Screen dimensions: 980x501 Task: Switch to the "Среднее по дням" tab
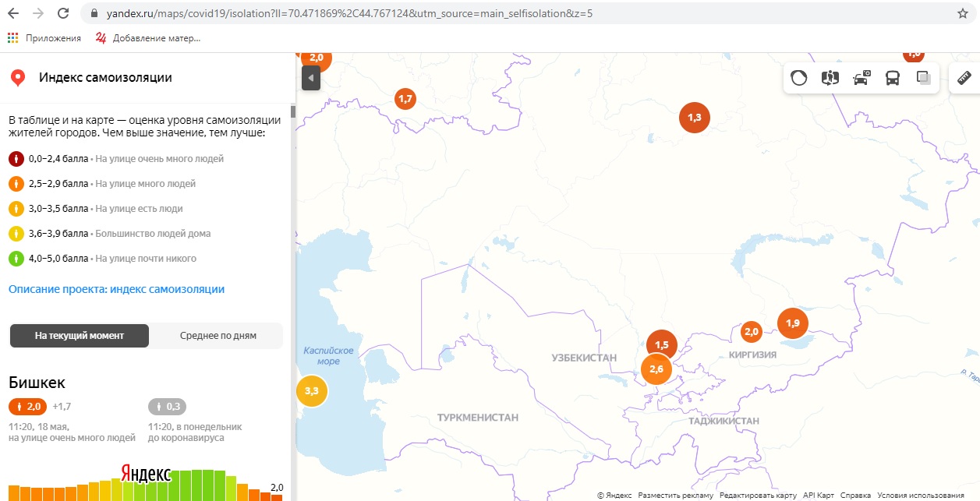click(218, 336)
